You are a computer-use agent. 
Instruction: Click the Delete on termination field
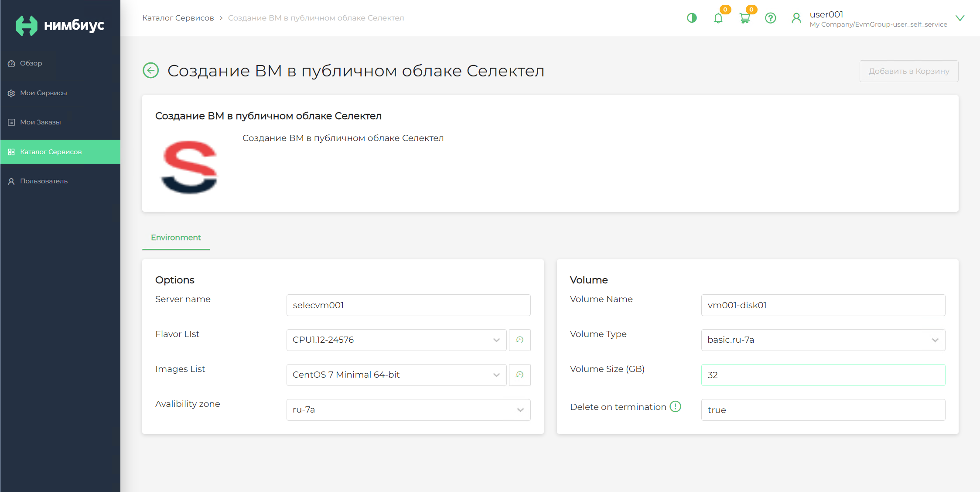[x=823, y=409]
